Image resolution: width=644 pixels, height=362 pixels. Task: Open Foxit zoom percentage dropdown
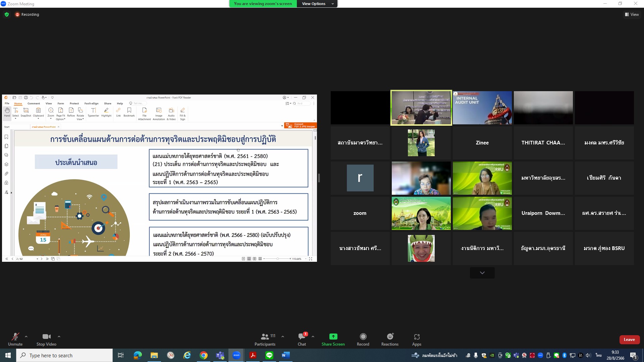click(x=306, y=259)
